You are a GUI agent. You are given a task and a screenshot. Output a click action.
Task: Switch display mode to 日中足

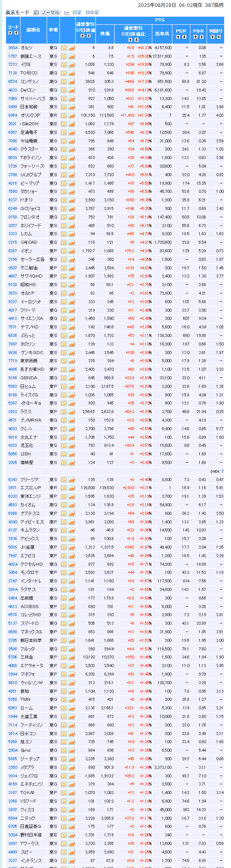92,13
